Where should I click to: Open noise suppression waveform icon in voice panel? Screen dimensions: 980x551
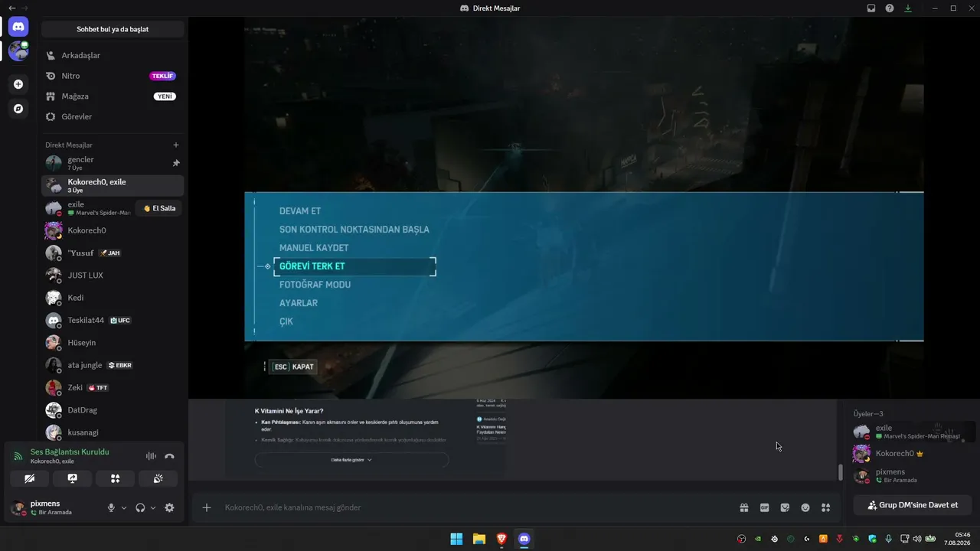click(x=151, y=456)
